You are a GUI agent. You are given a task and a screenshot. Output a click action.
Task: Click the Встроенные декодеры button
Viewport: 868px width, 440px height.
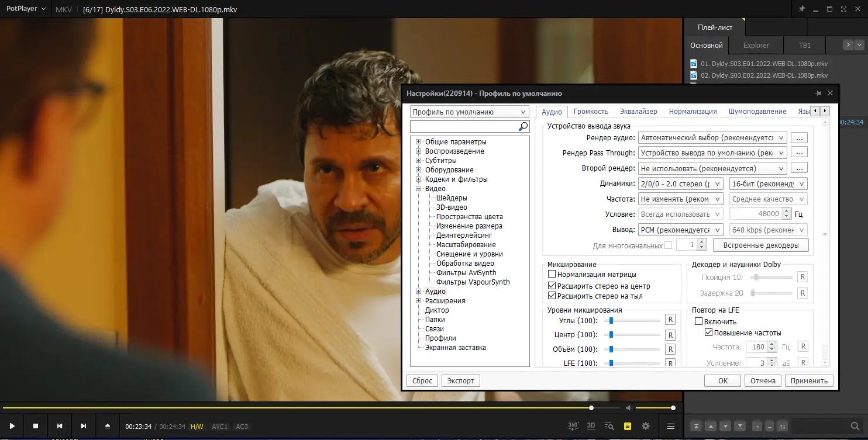click(761, 245)
